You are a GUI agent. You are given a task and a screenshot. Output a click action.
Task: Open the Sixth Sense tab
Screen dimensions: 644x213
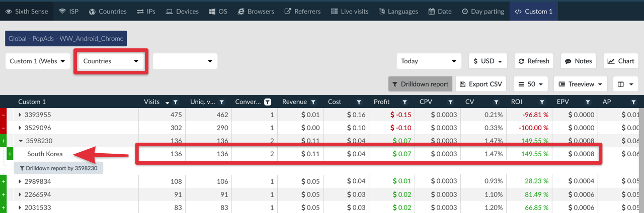[x=26, y=11]
